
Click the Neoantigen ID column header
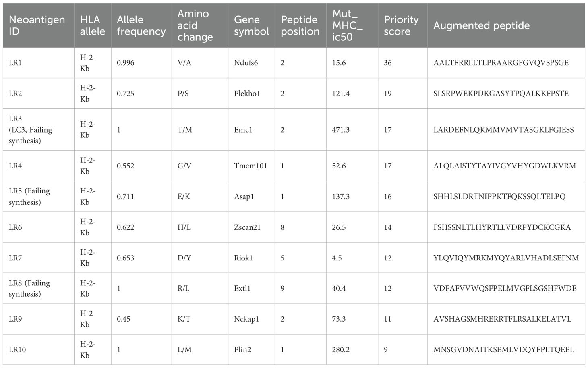coord(37,25)
